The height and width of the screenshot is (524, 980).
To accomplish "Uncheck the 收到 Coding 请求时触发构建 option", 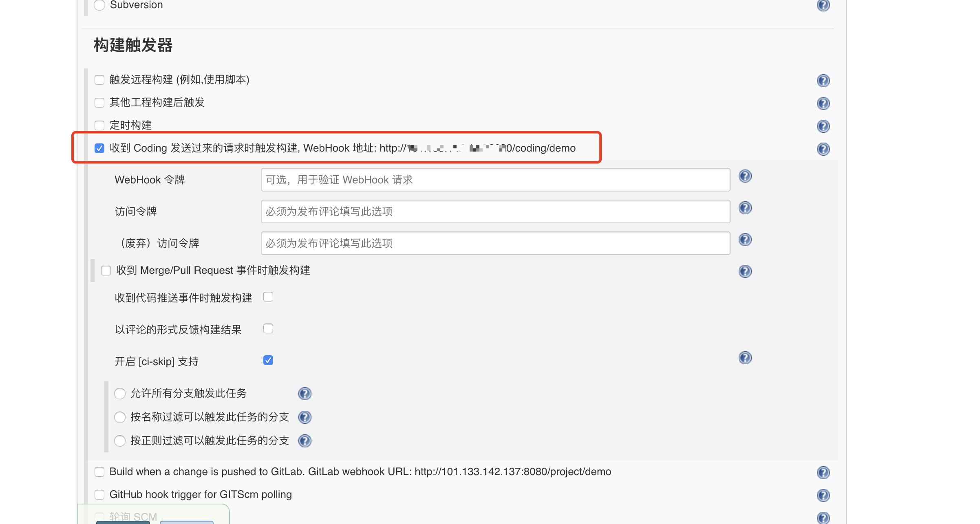I will point(99,148).
